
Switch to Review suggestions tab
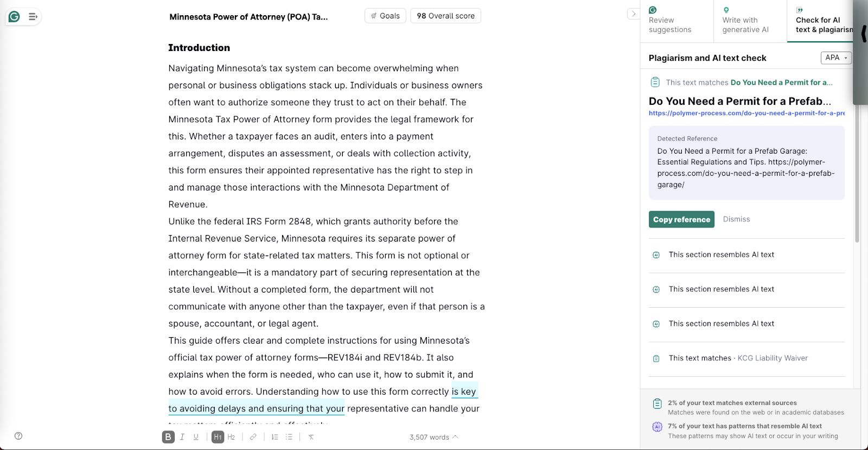tap(676, 21)
